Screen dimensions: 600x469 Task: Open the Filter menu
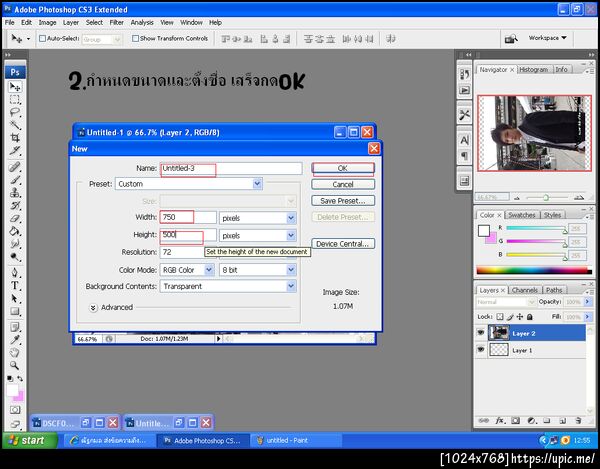tap(116, 23)
